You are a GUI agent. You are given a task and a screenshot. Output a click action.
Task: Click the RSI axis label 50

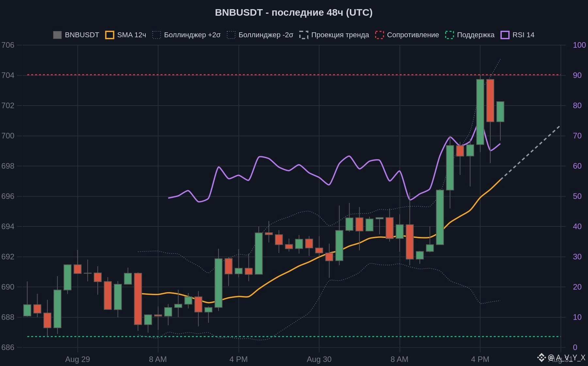coord(577,196)
